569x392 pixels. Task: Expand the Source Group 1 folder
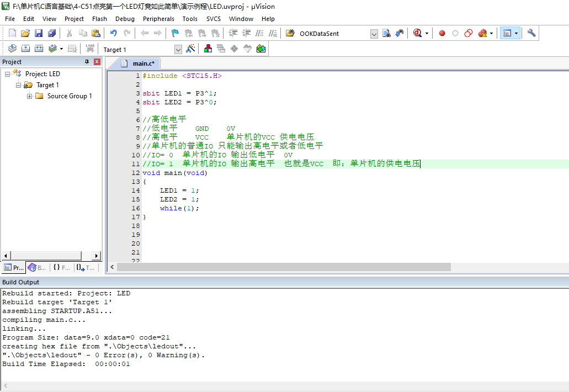(x=29, y=96)
